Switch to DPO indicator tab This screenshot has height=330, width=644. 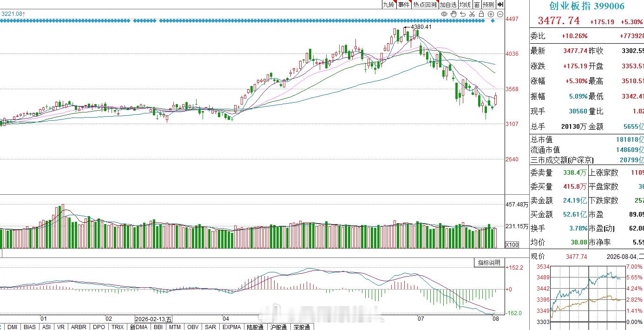click(99, 327)
